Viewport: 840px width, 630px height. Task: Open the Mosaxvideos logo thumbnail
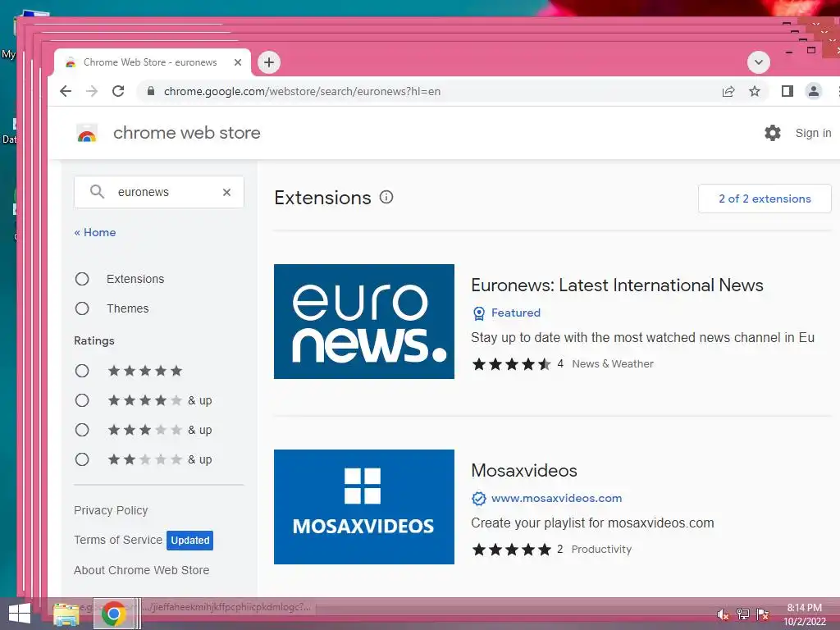click(x=363, y=507)
